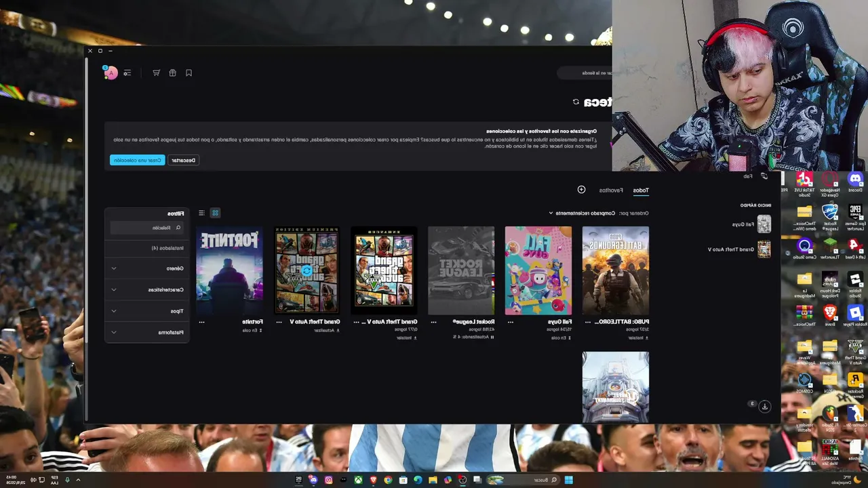868x488 pixels.
Task: Expand the Tipos filter section
Action: (x=147, y=311)
